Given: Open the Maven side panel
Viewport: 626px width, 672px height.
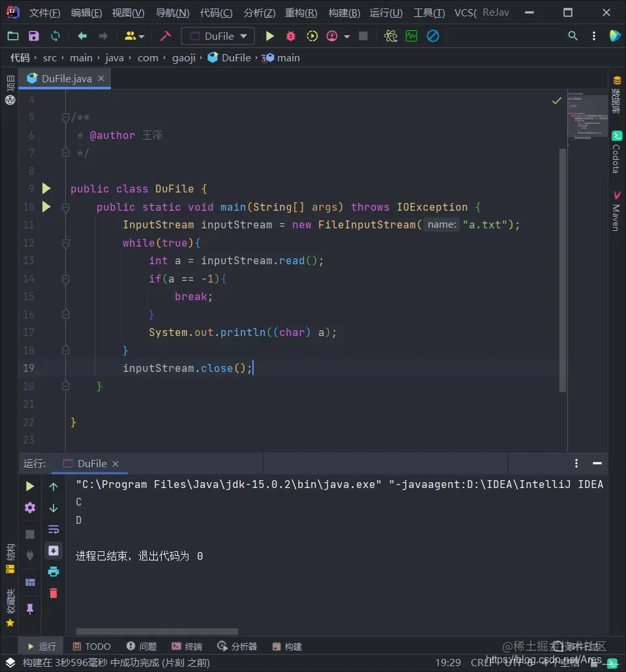Looking at the screenshot, I should coord(617,211).
